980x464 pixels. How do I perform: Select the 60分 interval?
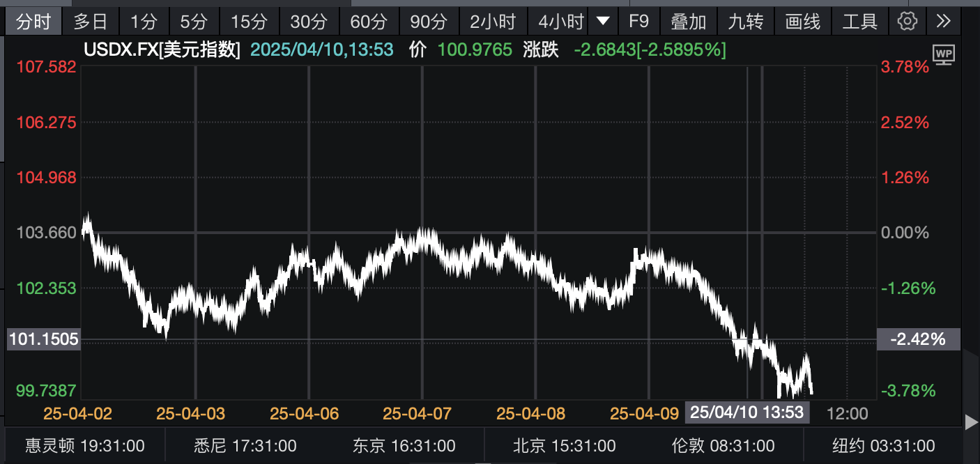coord(368,22)
